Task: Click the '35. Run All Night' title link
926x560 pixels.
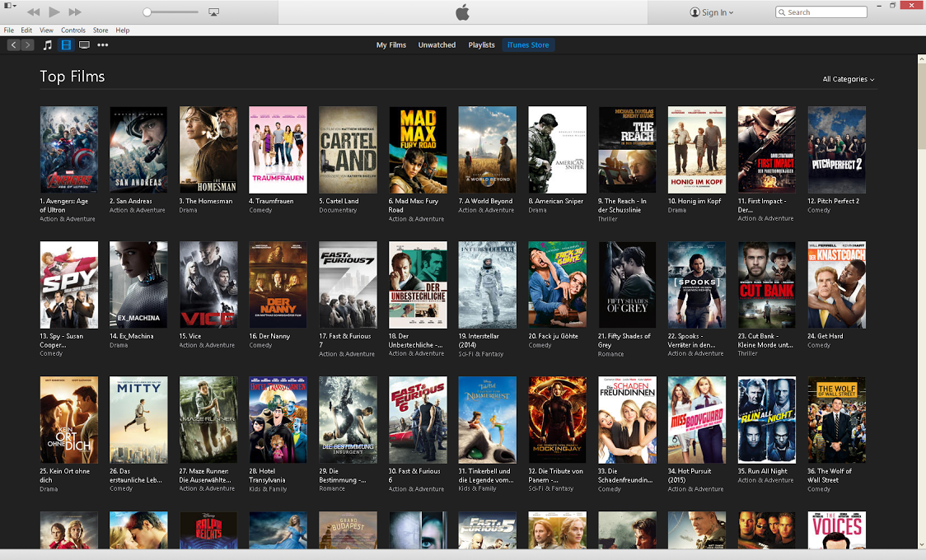Action: click(x=762, y=472)
